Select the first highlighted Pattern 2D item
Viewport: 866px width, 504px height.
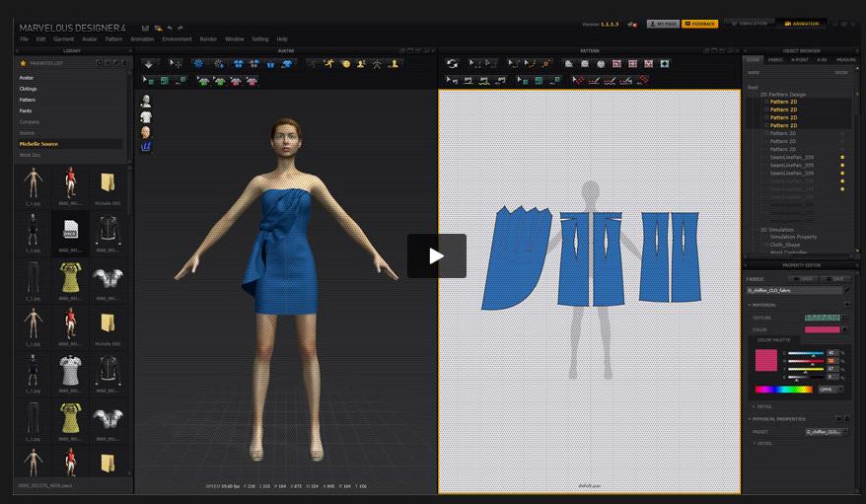pos(783,103)
